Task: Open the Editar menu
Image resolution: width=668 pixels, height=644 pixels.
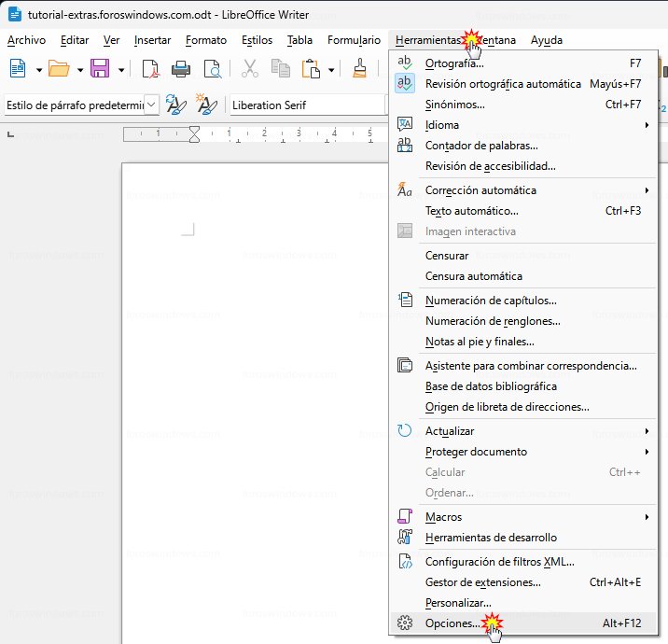Action: pyautogui.click(x=75, y=40)
